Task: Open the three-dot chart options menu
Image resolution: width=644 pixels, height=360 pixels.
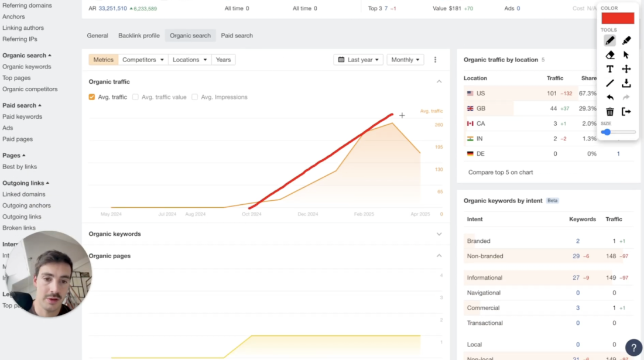Action: pos(435,60)
